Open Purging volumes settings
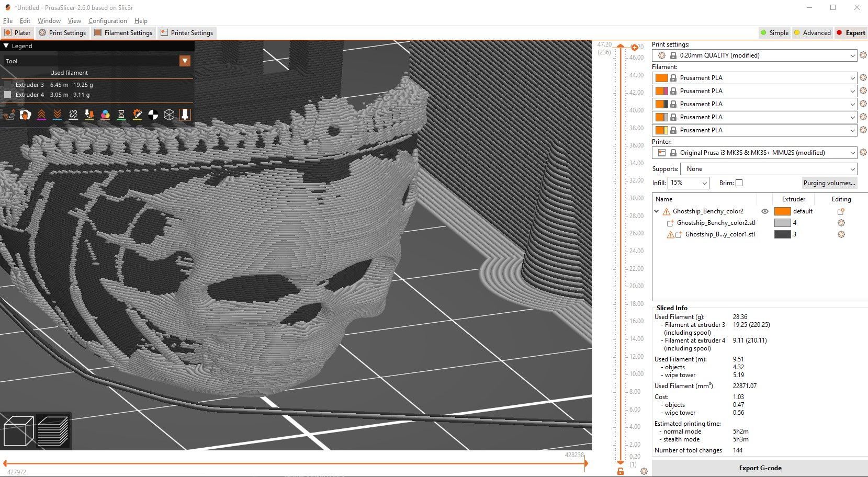This screenshot has width=868, height=477. (x=829, y=183)
